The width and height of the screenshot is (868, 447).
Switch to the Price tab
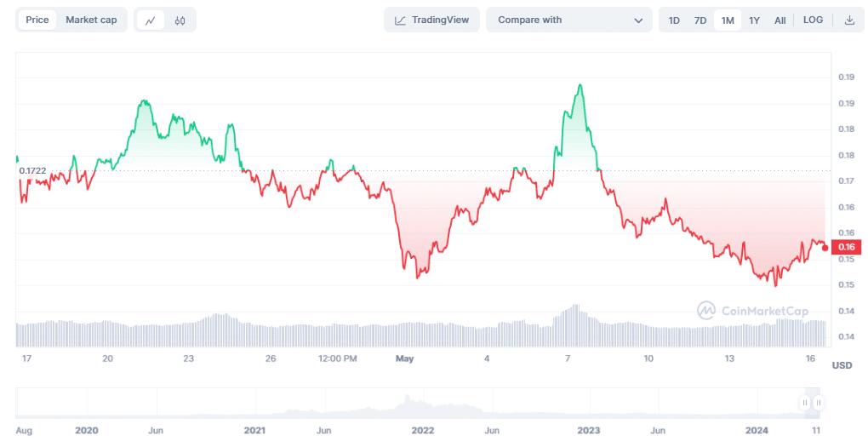click(x=37, y=20)
